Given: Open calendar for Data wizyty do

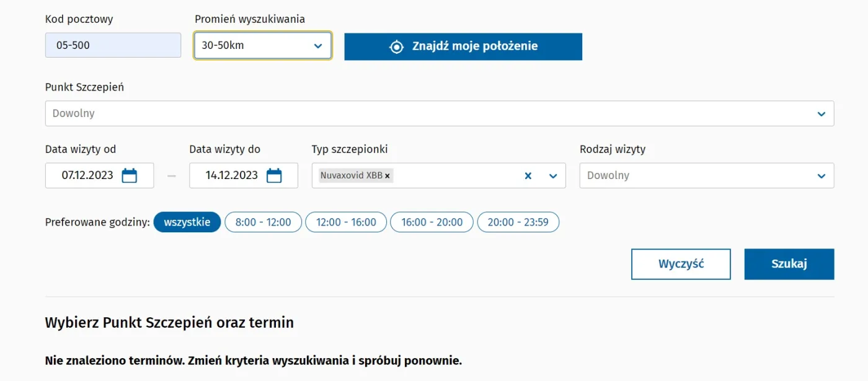Looking at the screenshot, I should pos(273,175).
